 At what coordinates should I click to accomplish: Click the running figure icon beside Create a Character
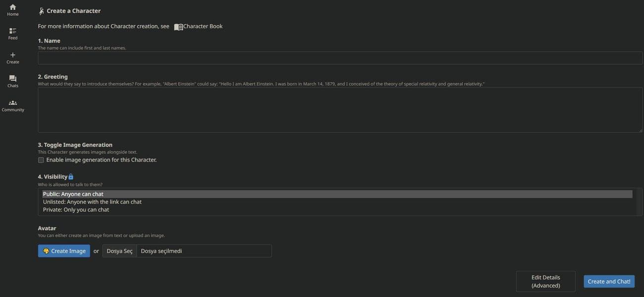42,11
